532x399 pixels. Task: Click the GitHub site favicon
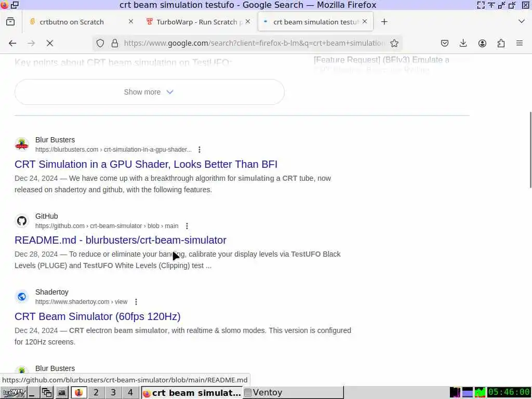pos(22,220)
